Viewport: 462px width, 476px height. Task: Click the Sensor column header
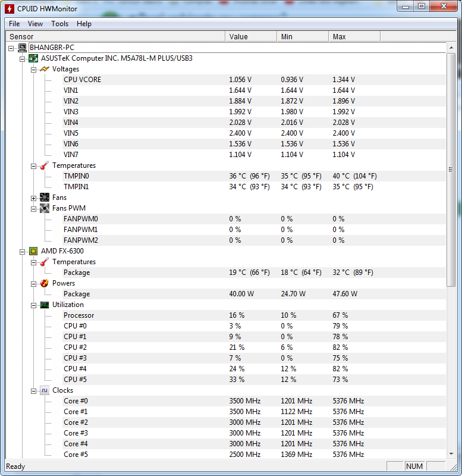(x=115, y=36)
